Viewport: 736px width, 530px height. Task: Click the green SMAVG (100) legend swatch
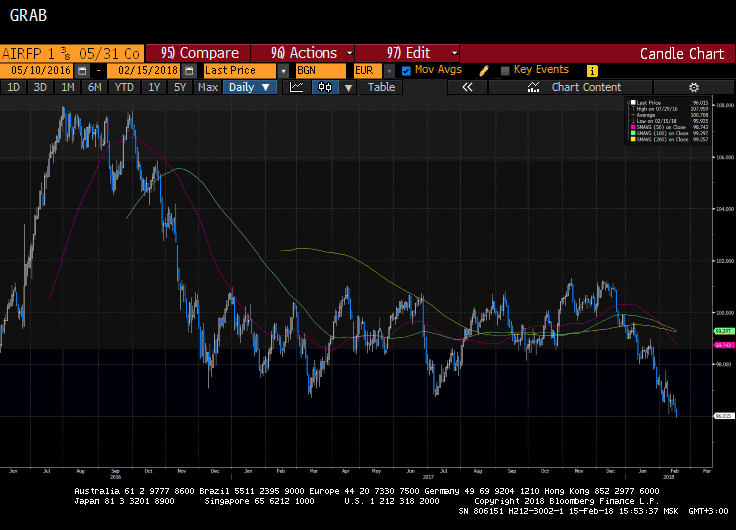(x=633, y=133)
